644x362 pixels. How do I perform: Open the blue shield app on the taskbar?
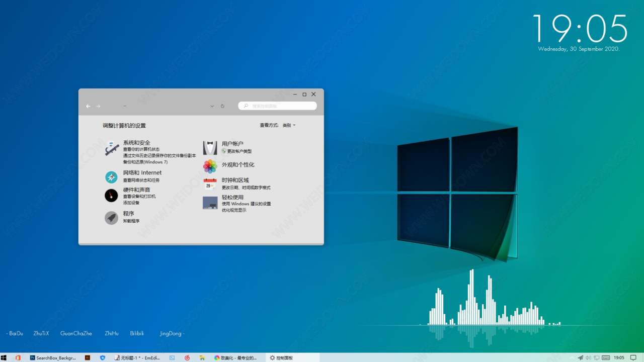(103, 357)
